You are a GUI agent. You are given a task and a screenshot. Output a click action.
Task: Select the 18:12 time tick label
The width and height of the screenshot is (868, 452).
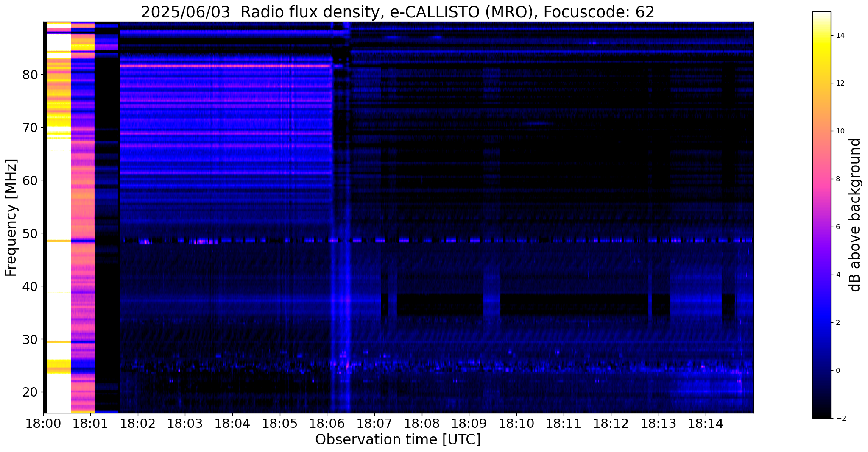click(611, 423)
